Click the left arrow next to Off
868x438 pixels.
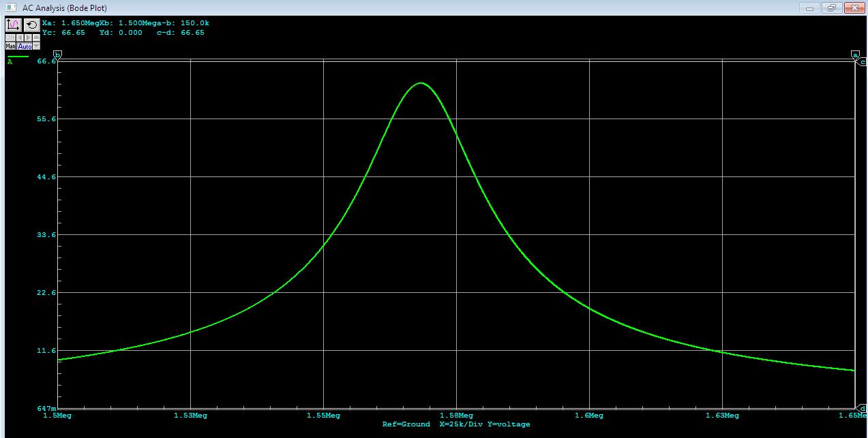20,37
